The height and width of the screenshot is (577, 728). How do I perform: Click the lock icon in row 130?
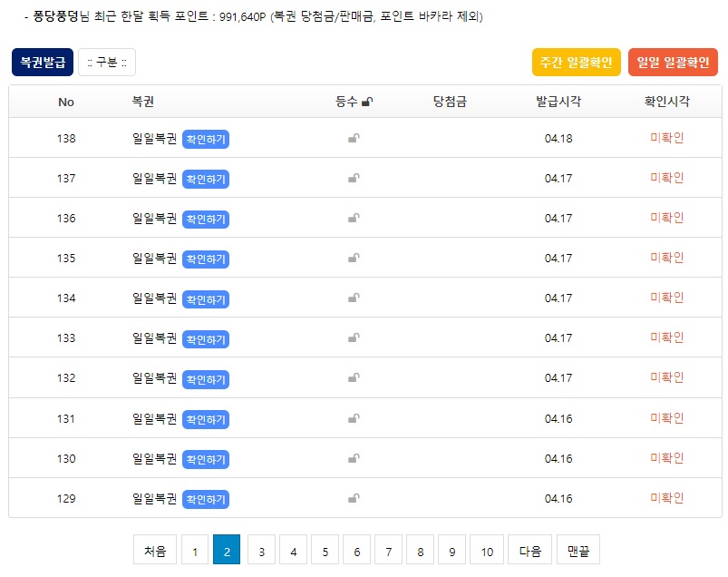354,458
